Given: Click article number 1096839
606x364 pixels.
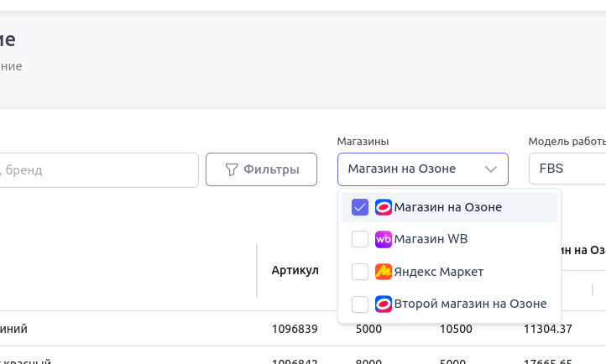Looking at the screenshot, I should (295, 329).
